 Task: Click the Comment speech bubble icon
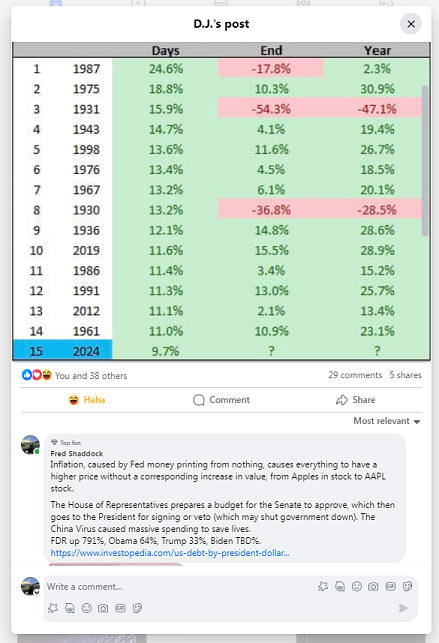pos(199,400)
